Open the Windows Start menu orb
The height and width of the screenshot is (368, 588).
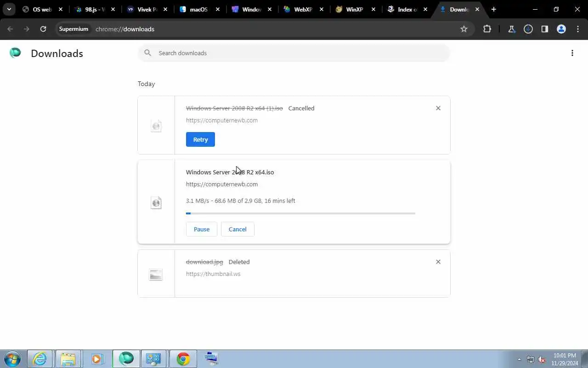(12, 359)
